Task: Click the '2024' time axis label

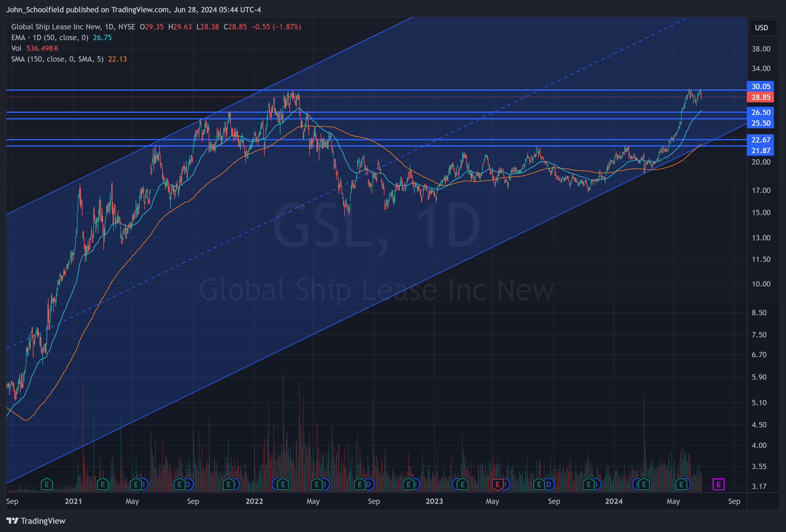Action: pos(613,501)
